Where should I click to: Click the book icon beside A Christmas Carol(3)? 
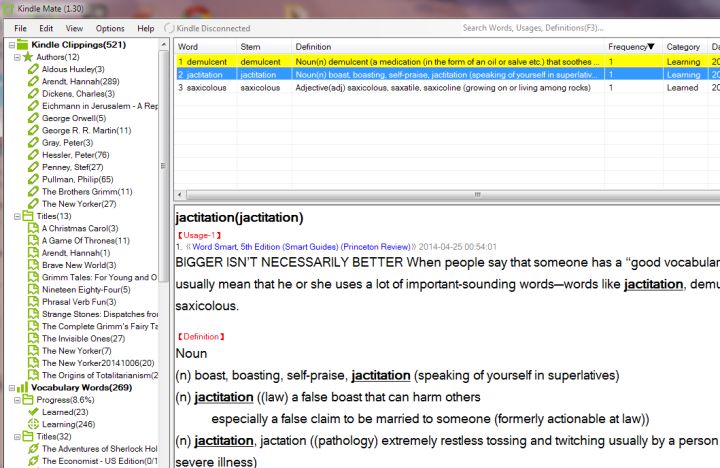point(33,228)
